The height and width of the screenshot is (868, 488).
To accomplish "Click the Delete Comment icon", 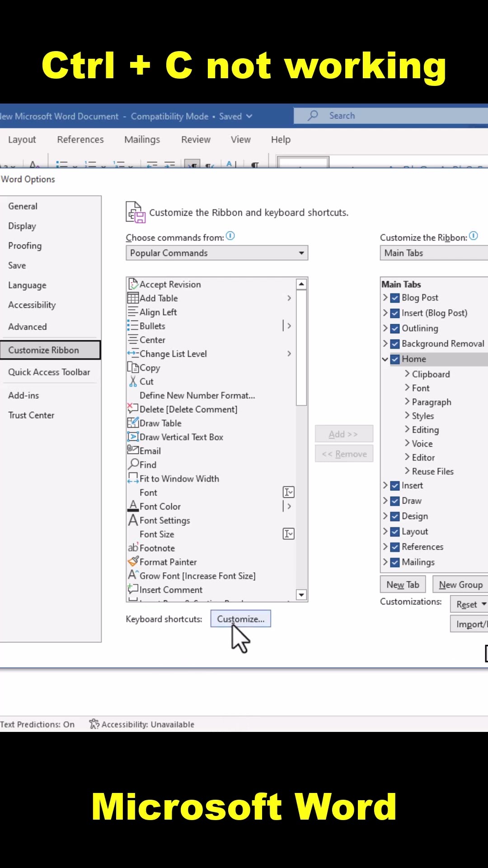I will coord(133,409).
